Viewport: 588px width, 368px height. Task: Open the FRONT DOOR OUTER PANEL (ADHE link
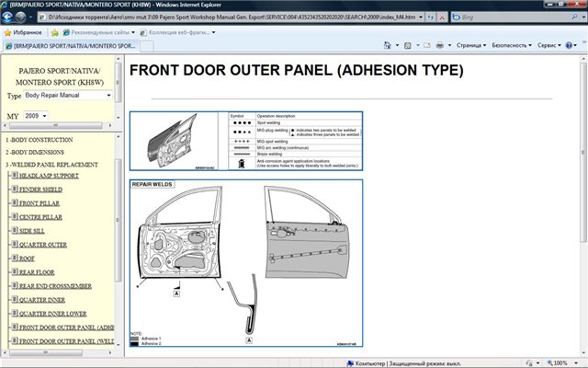(66, 328)
